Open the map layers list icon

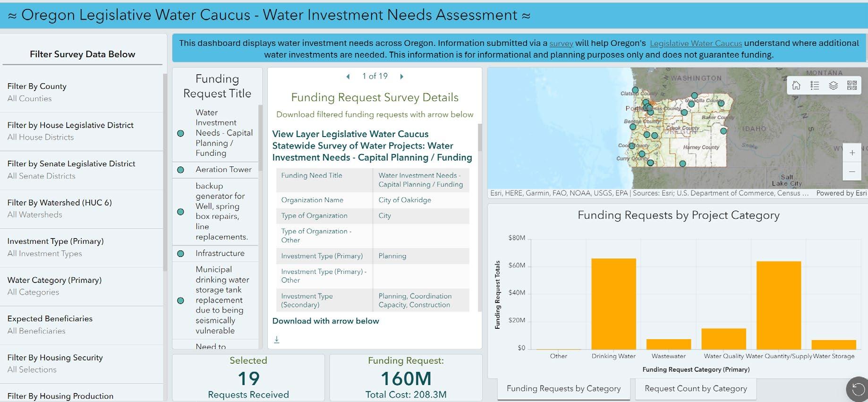coord(834,86)
